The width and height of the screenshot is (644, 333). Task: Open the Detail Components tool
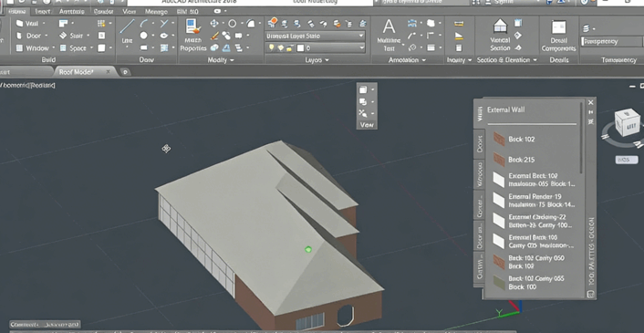pyautogui.click(x=558, y=36)
